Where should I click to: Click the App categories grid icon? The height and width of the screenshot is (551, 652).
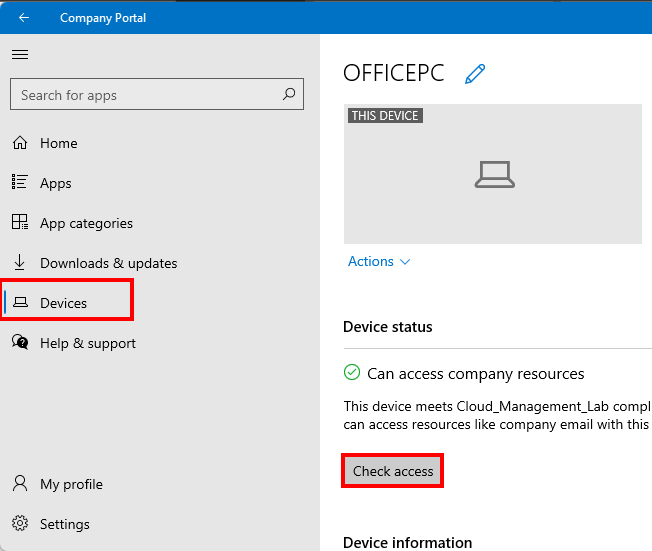pos(20,223)
